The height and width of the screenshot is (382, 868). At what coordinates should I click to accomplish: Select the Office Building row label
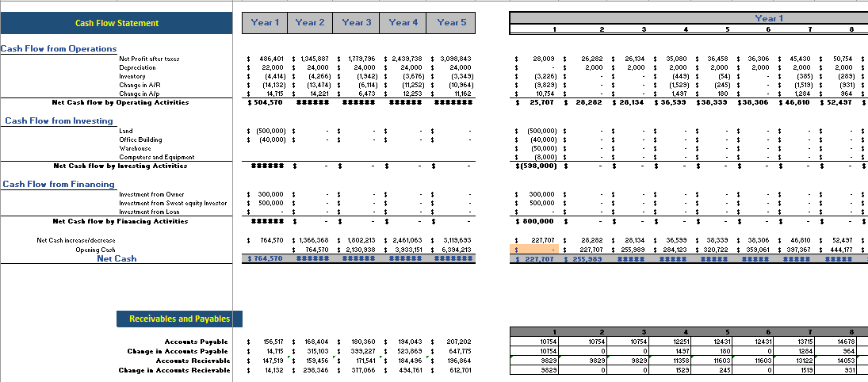tap(140, 139)
